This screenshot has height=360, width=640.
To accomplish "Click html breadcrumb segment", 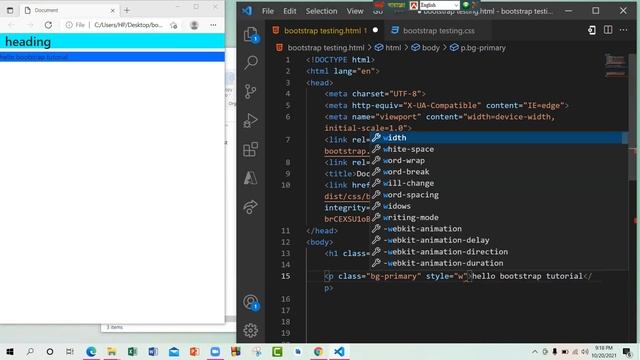I will coord(393,48).
